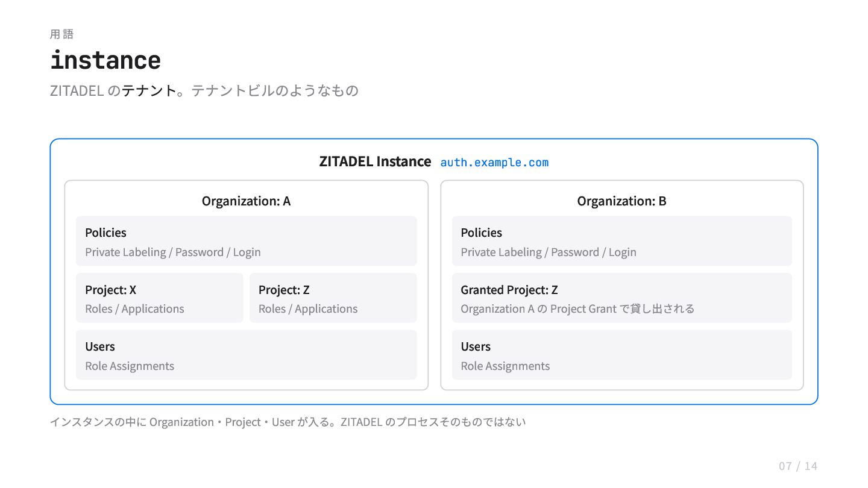Image resolution: width=868 pixels, height=488 pixels.
Task: Click the blue "auth.example.com" domain text
Action: pos(494,162)
